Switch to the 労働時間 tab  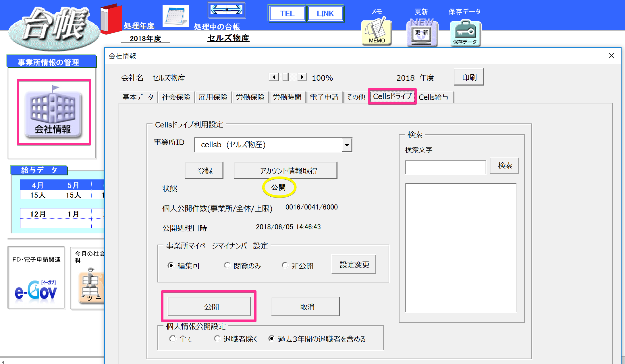click(287, 97)
